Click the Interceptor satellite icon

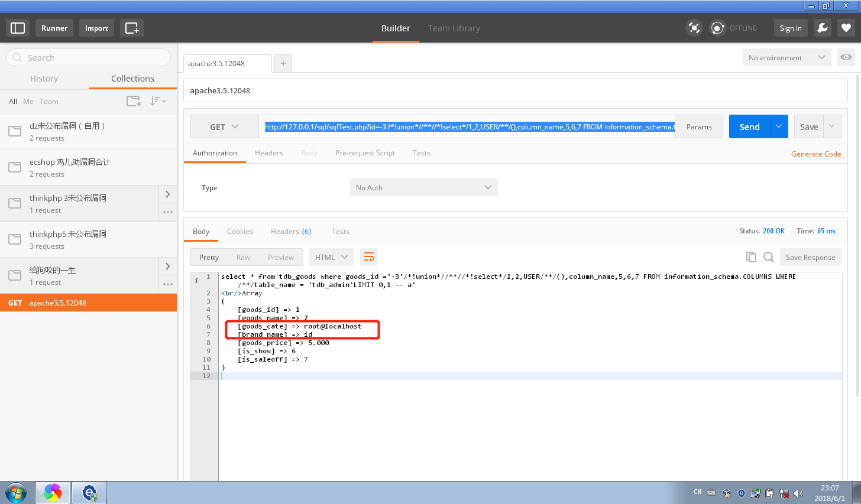[694, 28]
